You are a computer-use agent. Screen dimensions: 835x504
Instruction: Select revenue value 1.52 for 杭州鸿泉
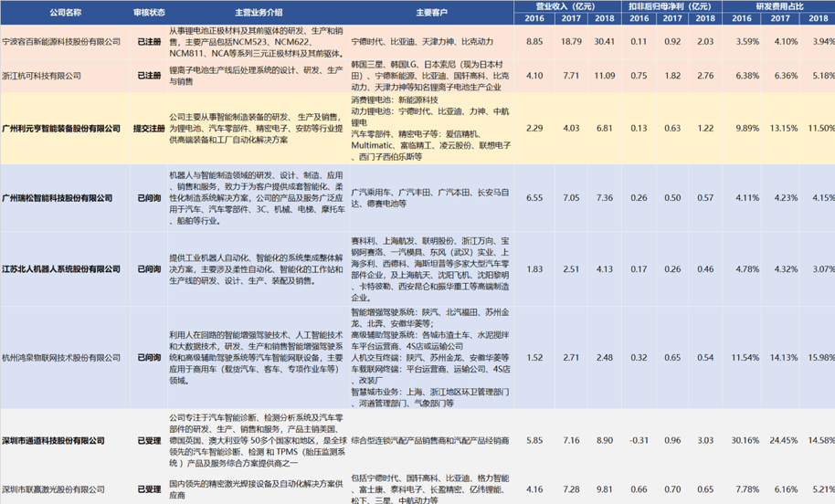tap(534, 358)
